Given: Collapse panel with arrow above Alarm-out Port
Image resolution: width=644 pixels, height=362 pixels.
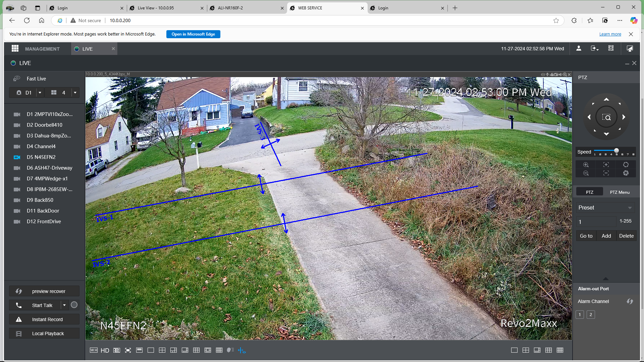Looking at the screenshot, I should coord(605,279).
